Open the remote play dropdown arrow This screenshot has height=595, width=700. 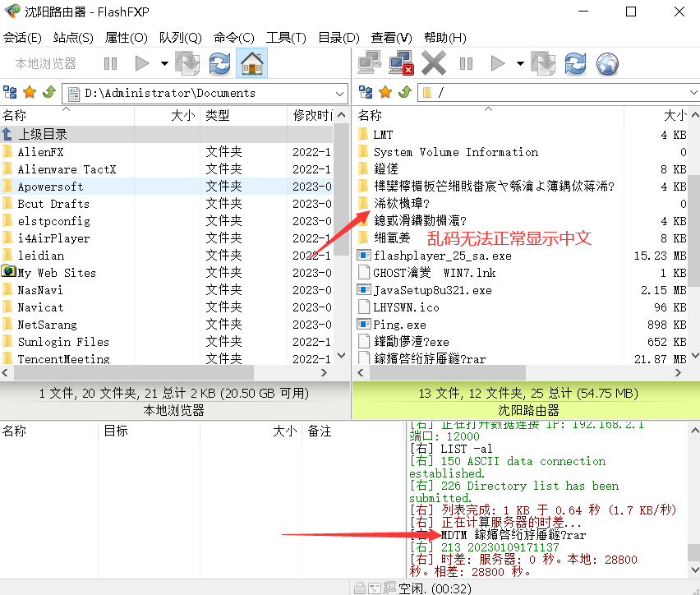click(520, 63)
